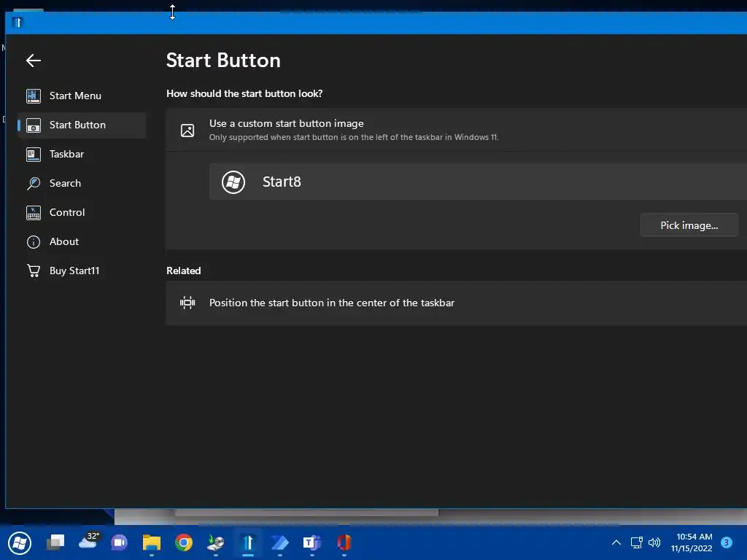Open the Windows Start button on taskbar

coord(20,542)
